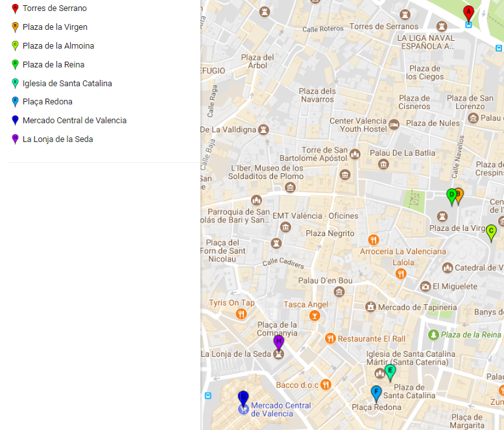This screenshot has width=504, height=430.
Task: Click blue marker F at Plaça Redona
Action: pos(376,392)
